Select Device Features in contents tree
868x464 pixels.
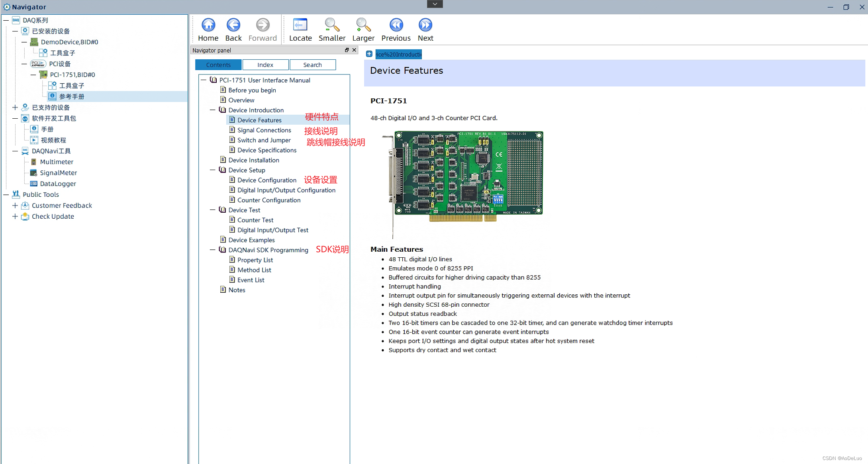pos(259,119)
